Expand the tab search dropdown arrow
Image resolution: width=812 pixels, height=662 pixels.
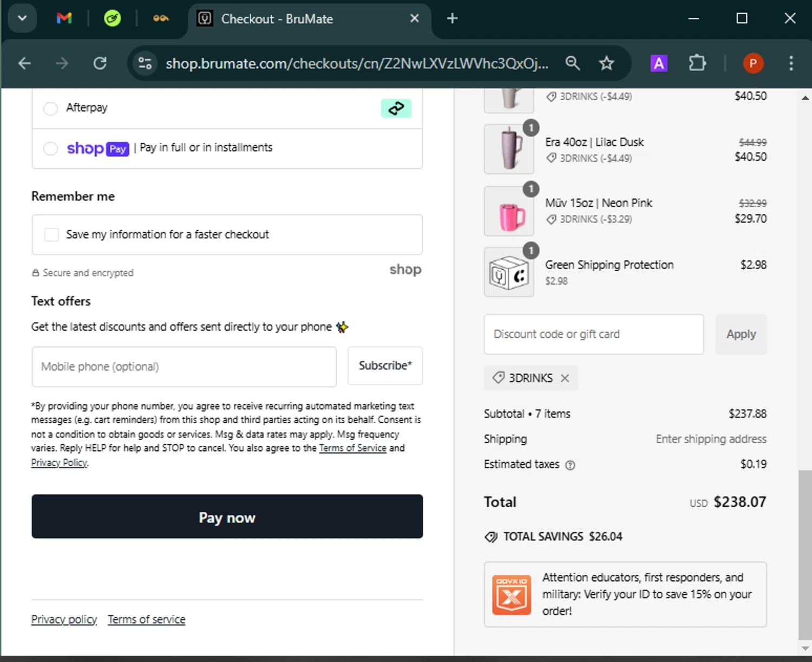[22, 18]
